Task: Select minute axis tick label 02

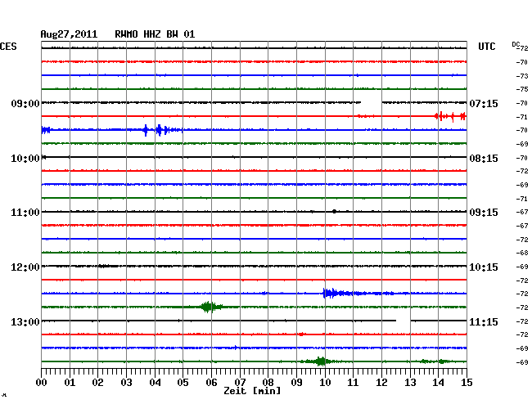Action: pyautogui.click(x=97, y=382)
